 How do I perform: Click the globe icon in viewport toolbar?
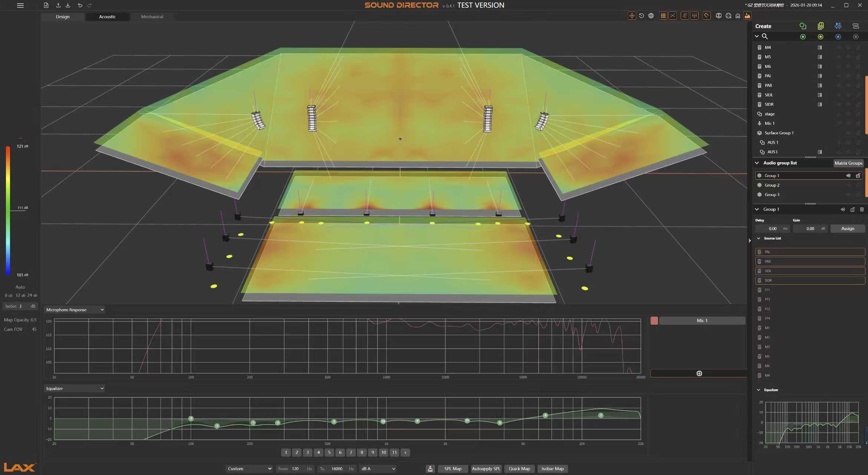[x=651, y=16]
